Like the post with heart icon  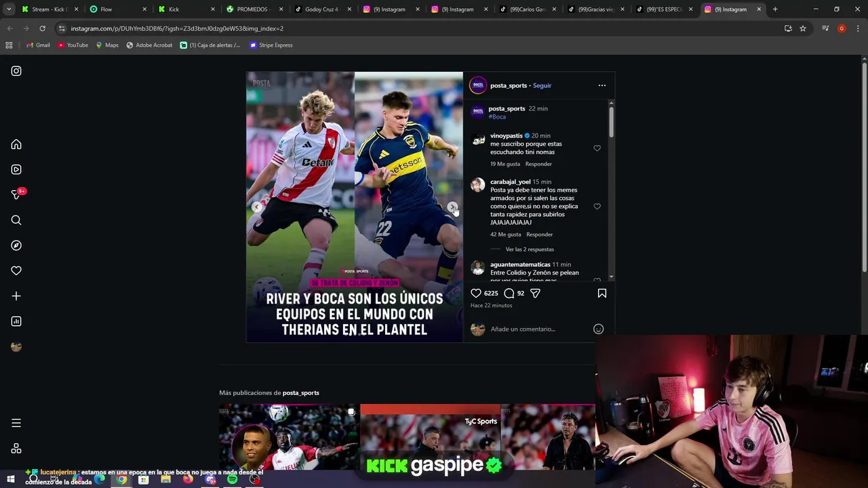[x=476, y=293]
